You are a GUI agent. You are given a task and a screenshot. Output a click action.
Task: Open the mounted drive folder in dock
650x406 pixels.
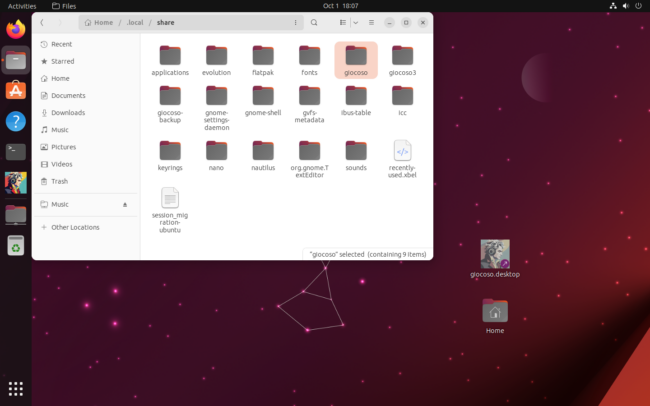click(16, 214)
